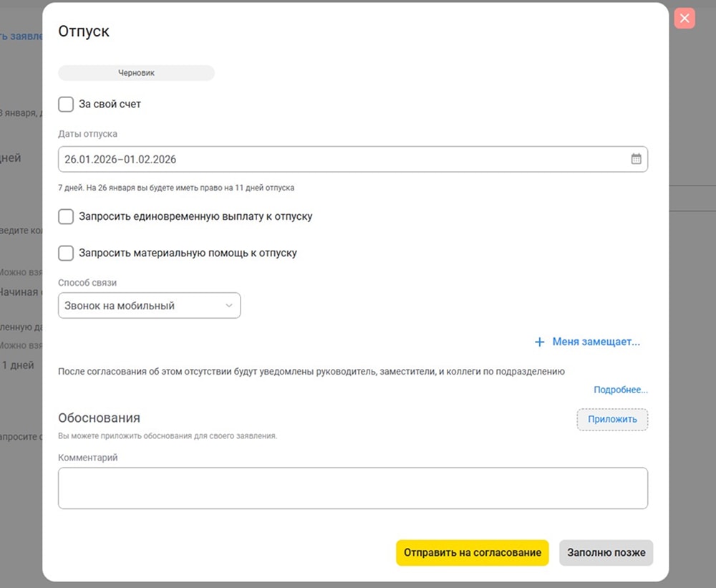The image size is (716, 588).
Task: Enable the За свой счет checkbox
Action: 66,105
